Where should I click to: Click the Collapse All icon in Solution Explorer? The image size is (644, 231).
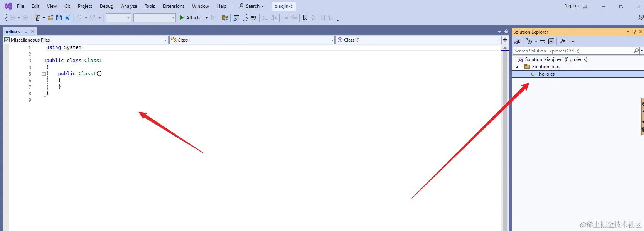[x=551, y=41]
